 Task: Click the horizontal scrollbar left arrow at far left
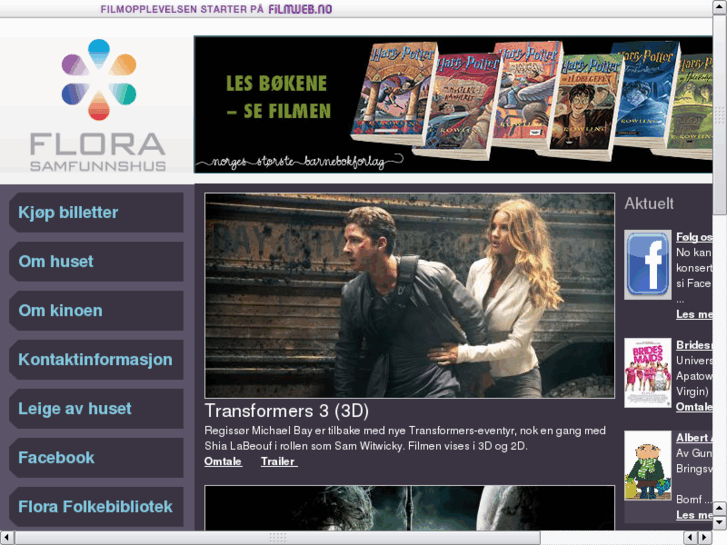(x=6, y=538)
